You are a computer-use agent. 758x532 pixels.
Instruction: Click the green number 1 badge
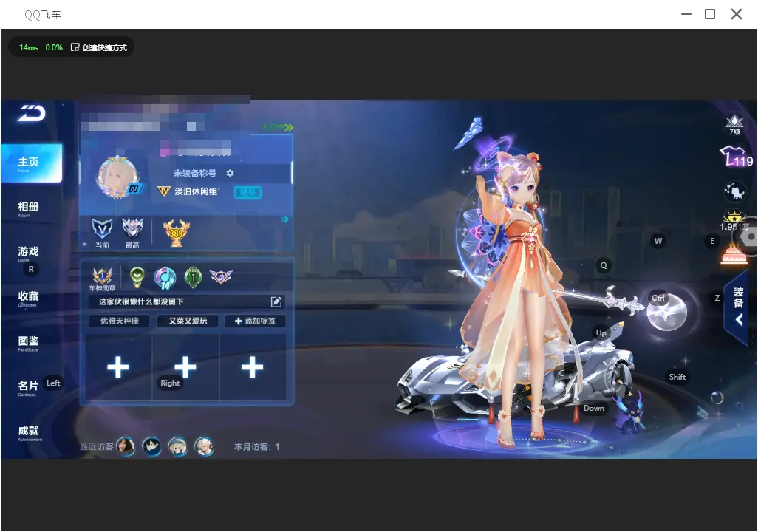[194, 277]
